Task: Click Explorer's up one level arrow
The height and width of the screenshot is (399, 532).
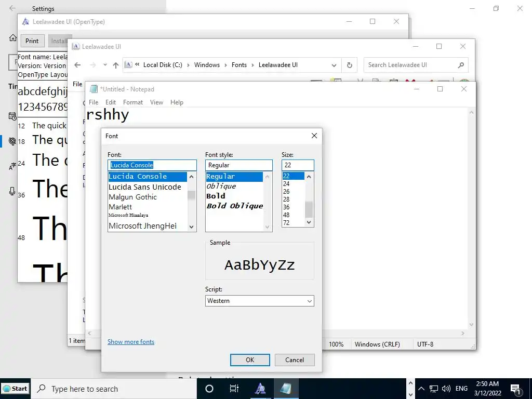Action: [x=116, y=65]
